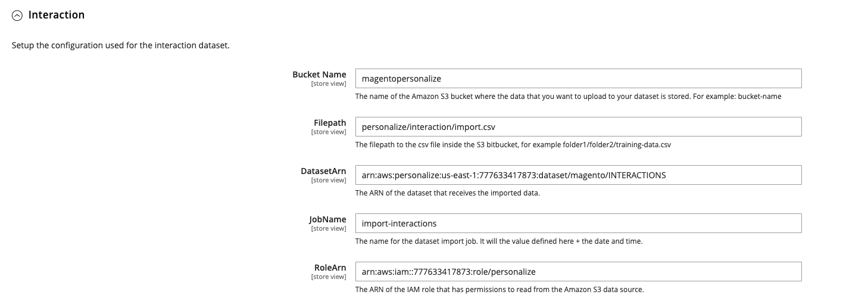Focus the RoleArn text field
This screenshot has height=304, width=868.
pyautogui.click(x=577, y=272)
